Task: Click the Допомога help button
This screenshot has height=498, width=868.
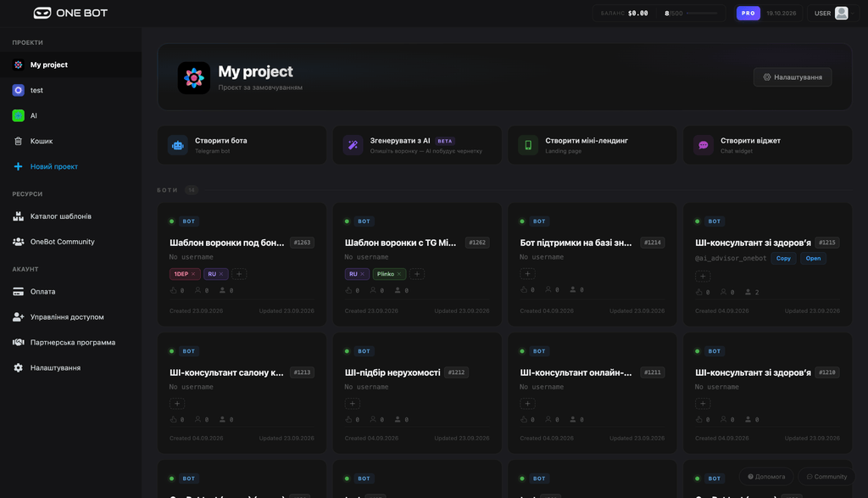Action: [x=766, y=477]
